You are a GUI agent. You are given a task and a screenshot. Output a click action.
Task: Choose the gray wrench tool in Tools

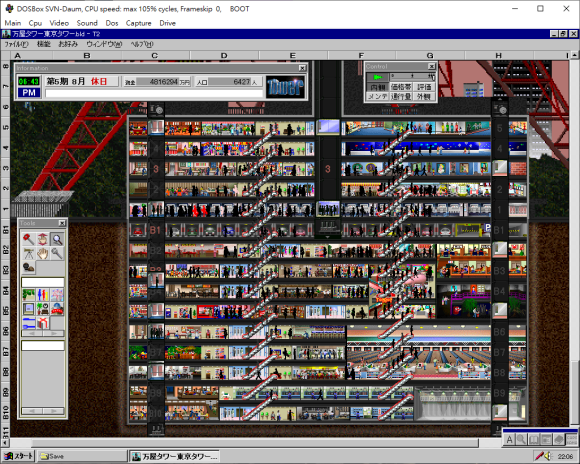coord(57,253)
